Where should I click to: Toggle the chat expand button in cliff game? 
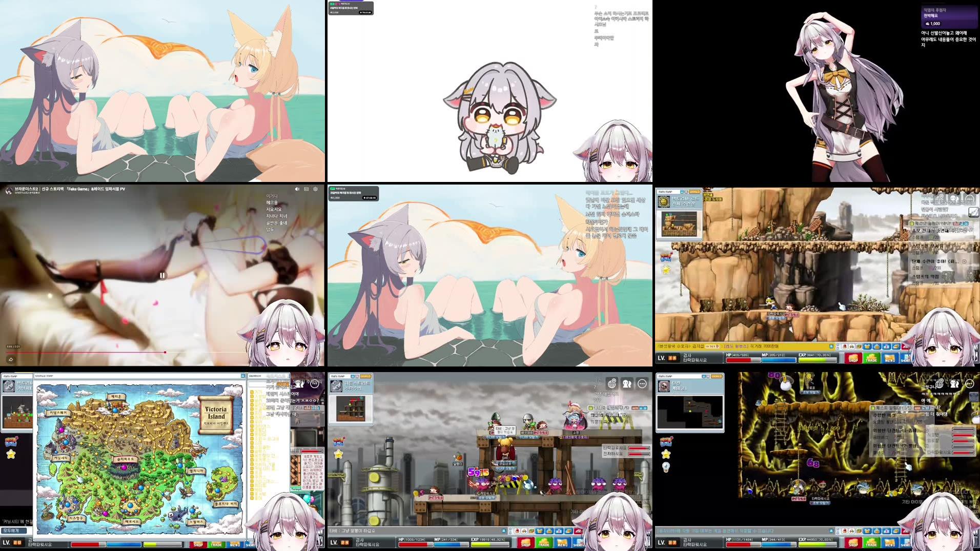tap(831, 346)
